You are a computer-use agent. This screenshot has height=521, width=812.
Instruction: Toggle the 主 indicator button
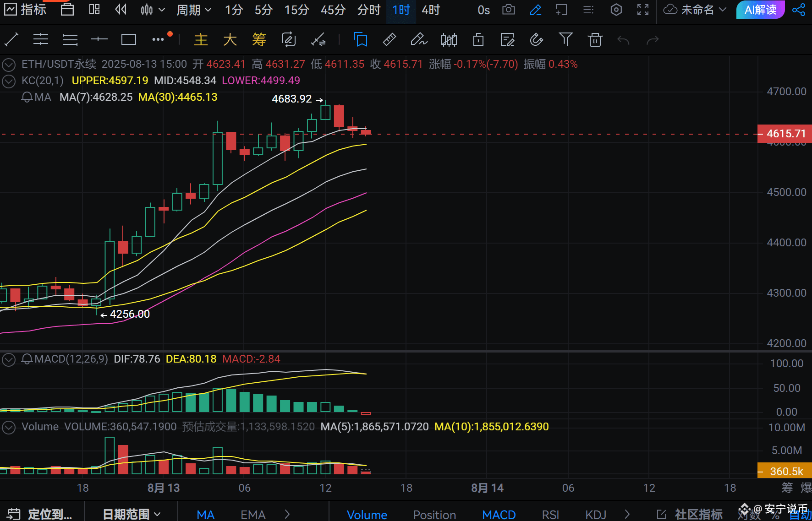(201, 40)
